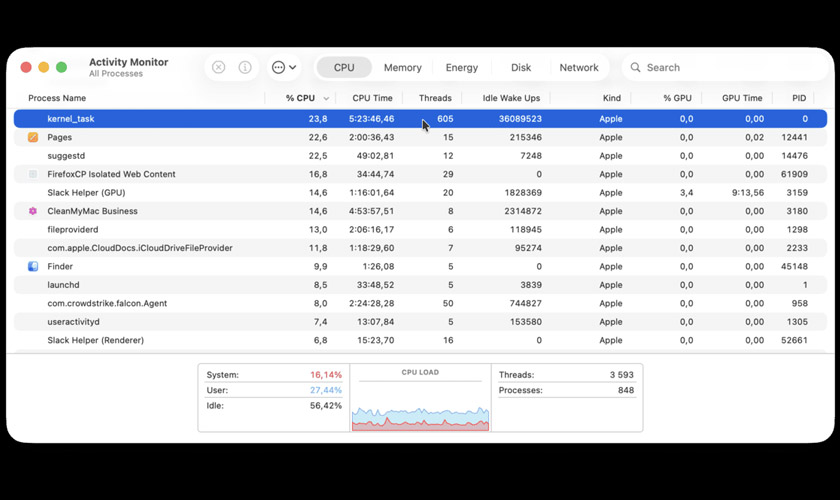840x500 pixels.
Task: Select the kernel_task process row
Action: tap(420, 119)
